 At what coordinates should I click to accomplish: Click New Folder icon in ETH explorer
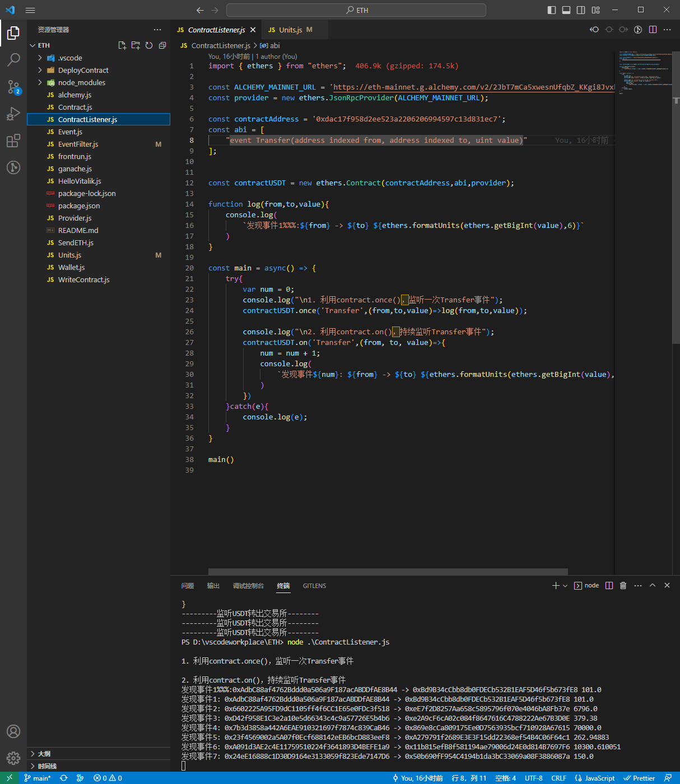pyautogui.click(x=136, y=45)
